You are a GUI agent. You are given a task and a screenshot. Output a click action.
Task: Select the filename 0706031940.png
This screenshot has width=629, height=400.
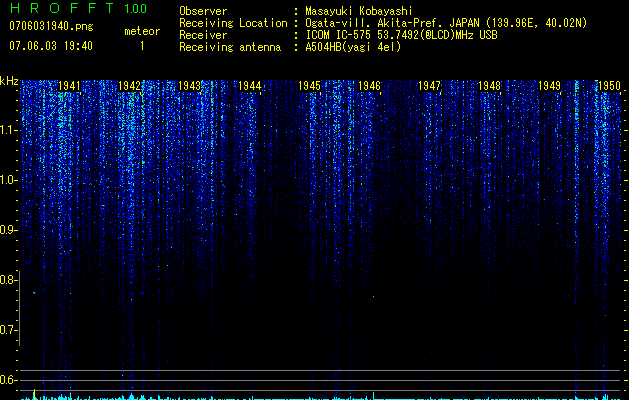coord(51,26)
